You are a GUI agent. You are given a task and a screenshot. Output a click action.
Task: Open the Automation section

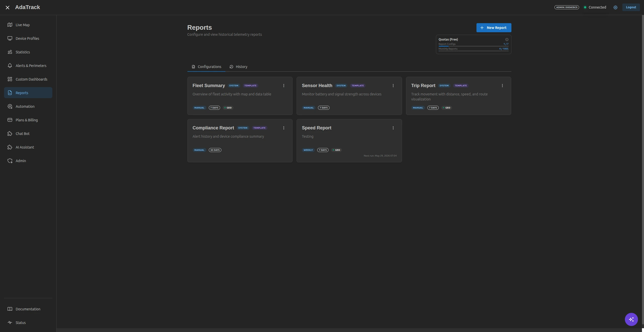[x=28, y=106]
